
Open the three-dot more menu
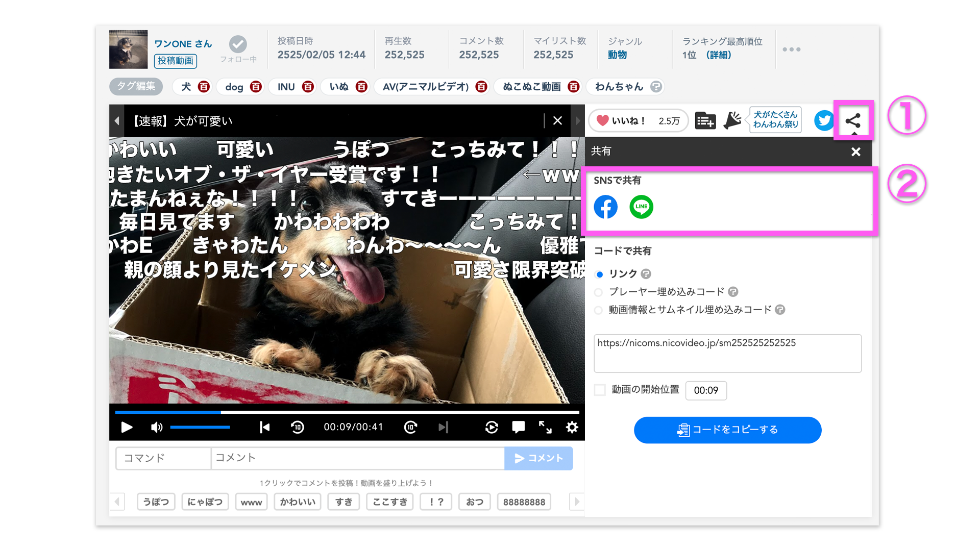pyautogui.click(x=792, y=49)
